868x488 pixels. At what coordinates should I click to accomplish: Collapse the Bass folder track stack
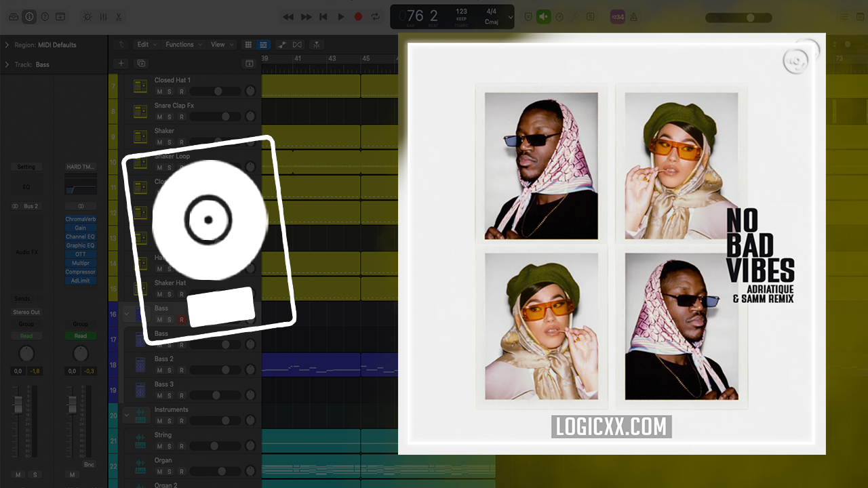tap(126, 314)
